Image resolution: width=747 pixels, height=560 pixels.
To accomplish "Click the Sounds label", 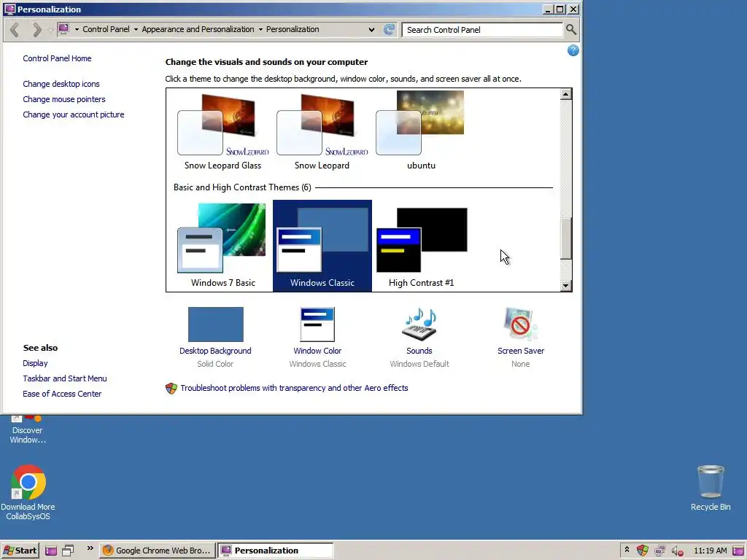I will click(419, 351).
